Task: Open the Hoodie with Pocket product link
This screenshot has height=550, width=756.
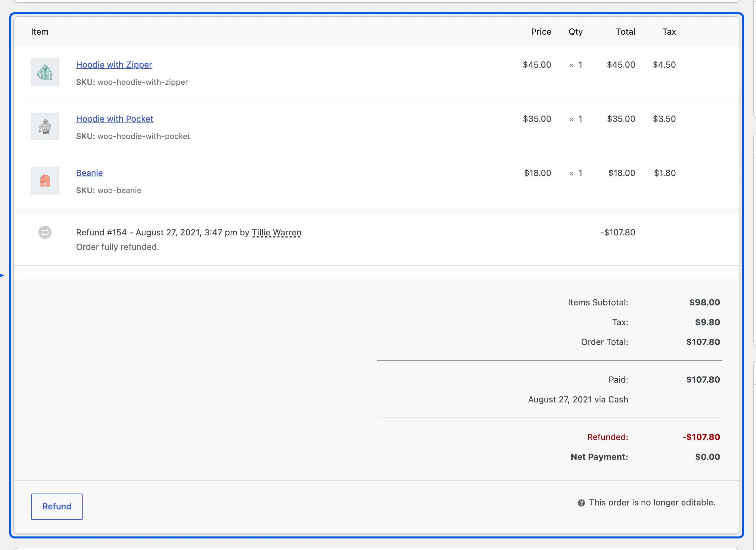Action: [x=115, y=119]
